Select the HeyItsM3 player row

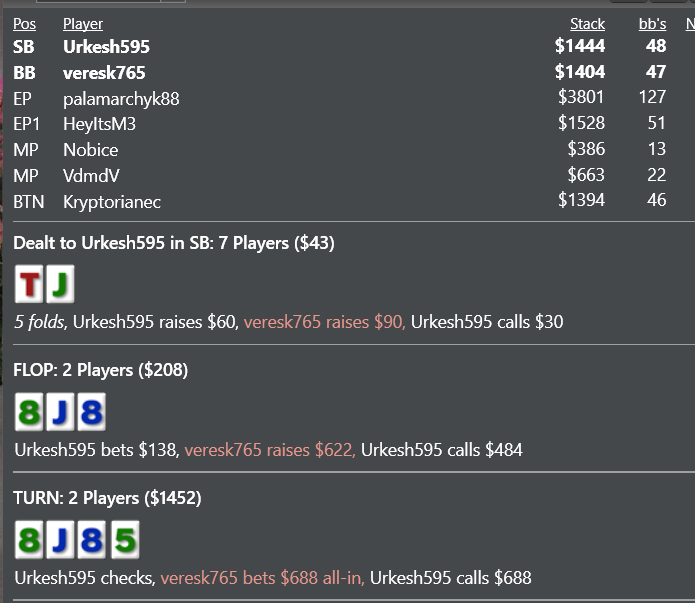[340, 124]
